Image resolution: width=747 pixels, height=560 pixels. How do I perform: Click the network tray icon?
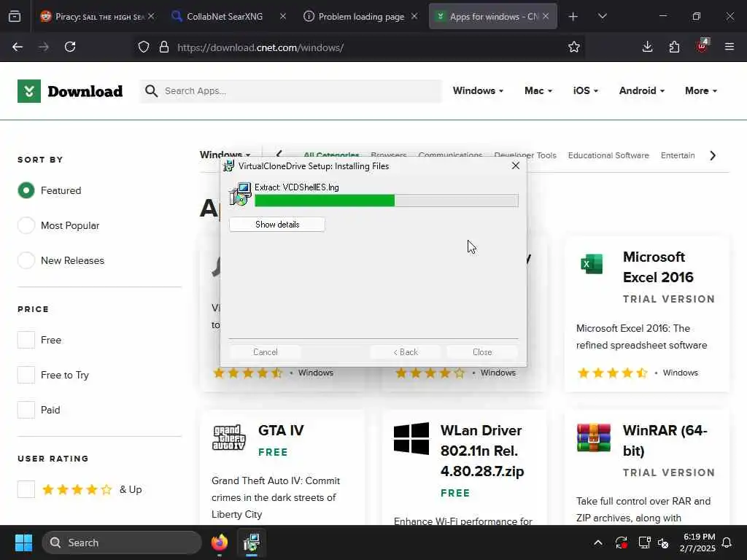[x=644, y=542]
